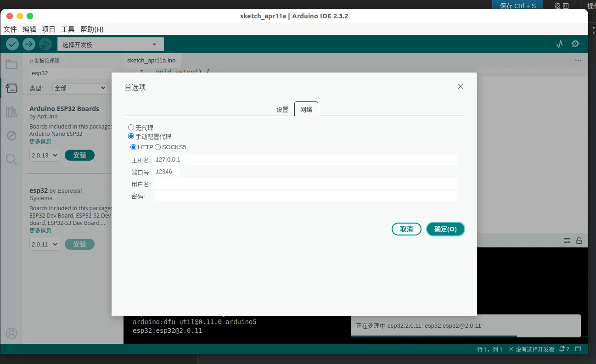Open the Serial Plotter icon
596x364 pixels.
click(559, 44)
